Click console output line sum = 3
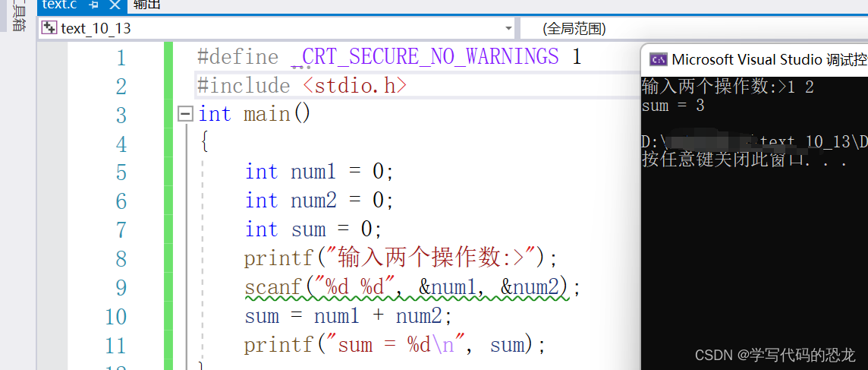 (672, 106)
